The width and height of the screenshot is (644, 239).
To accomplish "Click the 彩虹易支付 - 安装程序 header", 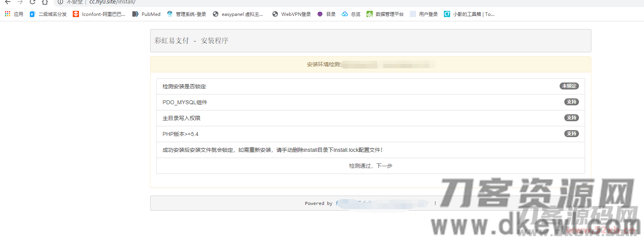I will click(192, 41).
